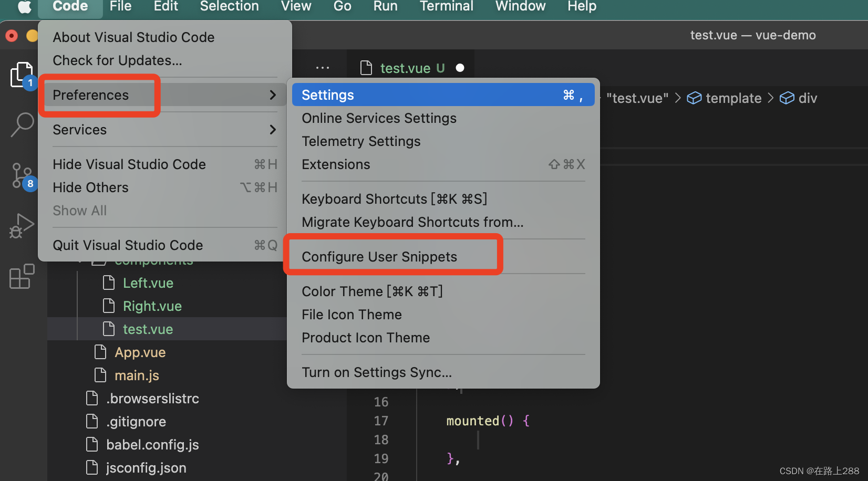Open the Source Control icon with badge 8
The width and height of the screenshot is (868, 481).
tap(22, 175)
